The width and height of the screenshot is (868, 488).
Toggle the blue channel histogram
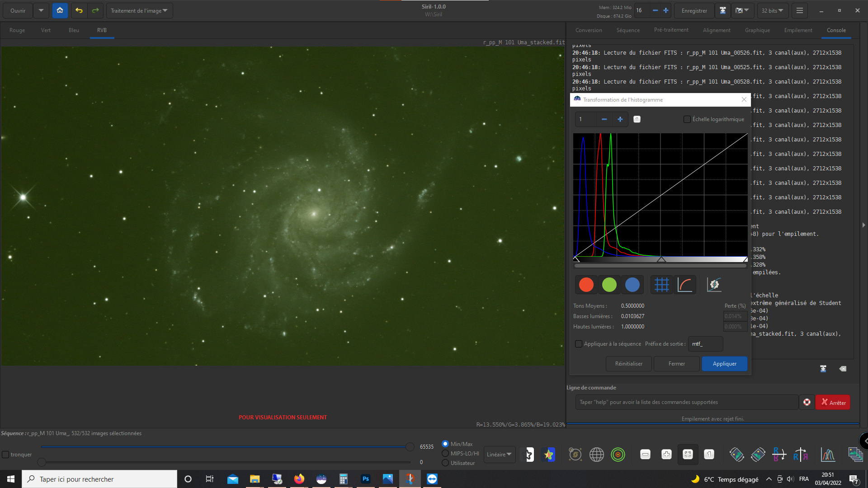[x=632, y=285]
